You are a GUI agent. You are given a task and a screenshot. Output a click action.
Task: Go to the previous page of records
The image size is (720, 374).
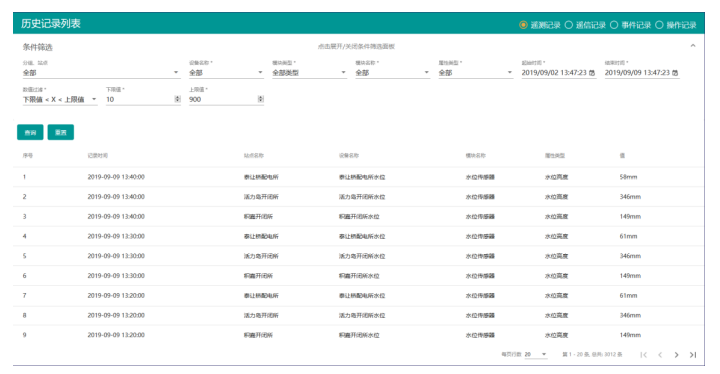tap(660, 354)
